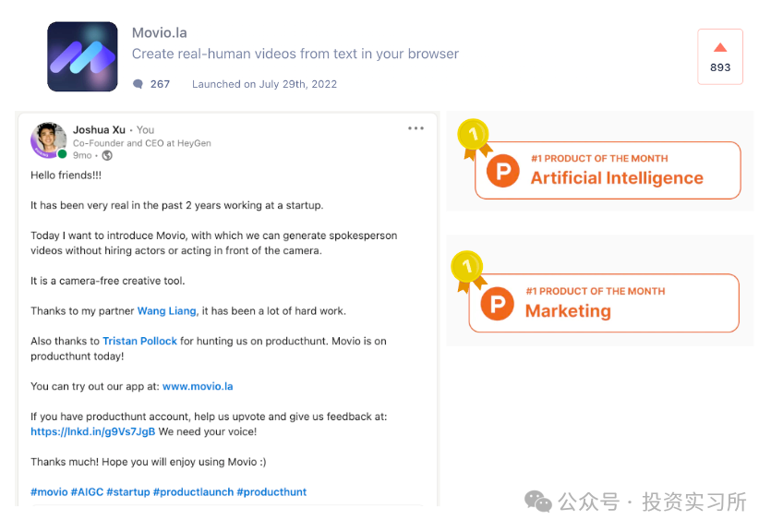Open the Tristan Pollock mention link
This screenshot has width=771, height=532.
tap(139, 341)
